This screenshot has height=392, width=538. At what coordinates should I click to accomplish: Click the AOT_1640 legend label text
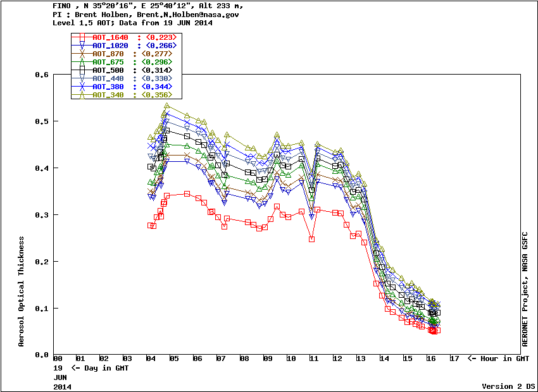(110, 37)
